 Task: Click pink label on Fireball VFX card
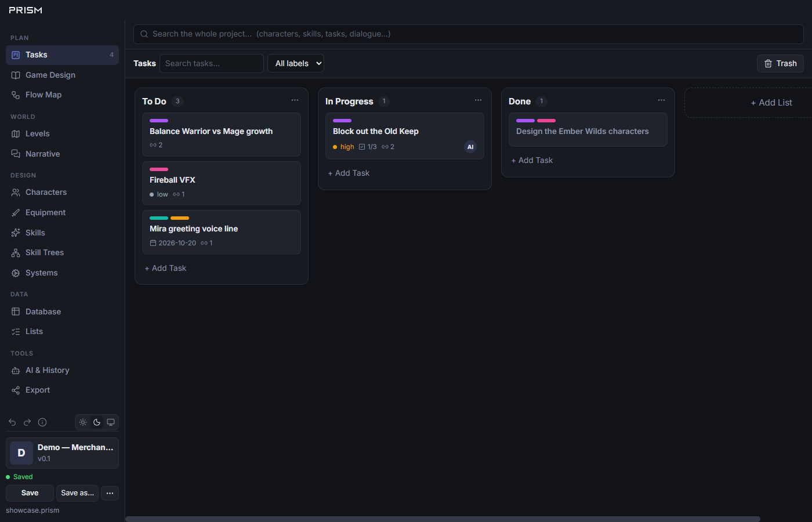[159, 169]
